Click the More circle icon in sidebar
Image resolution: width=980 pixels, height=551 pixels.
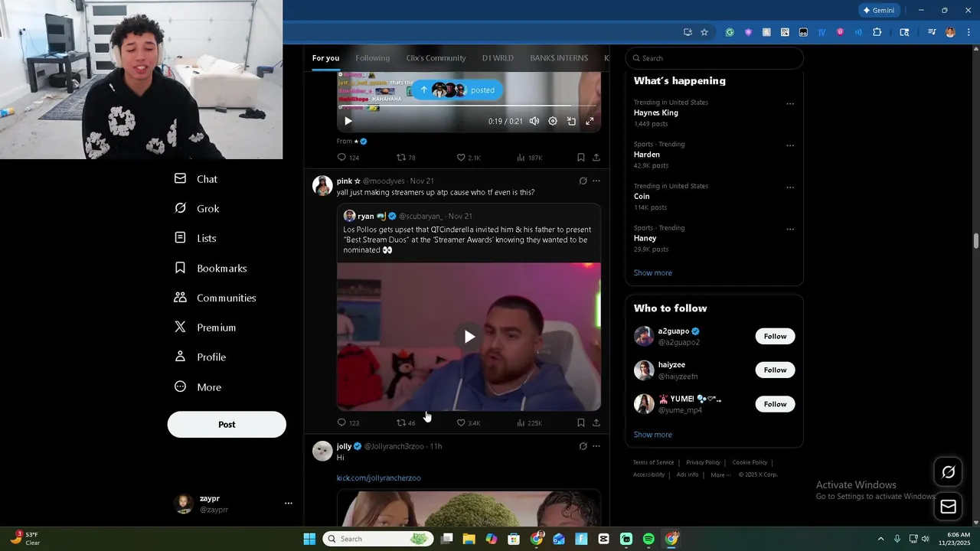pyautogui.click(x=180, y=386)
